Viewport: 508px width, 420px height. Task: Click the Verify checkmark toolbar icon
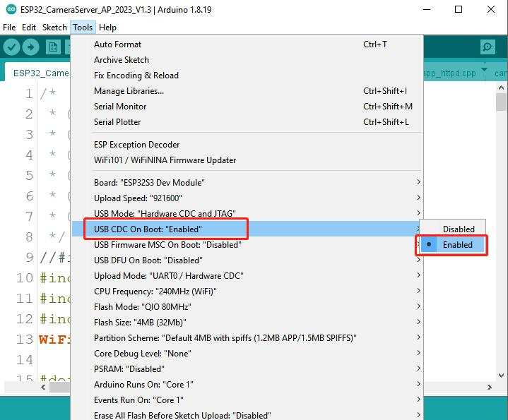[11, 47]
